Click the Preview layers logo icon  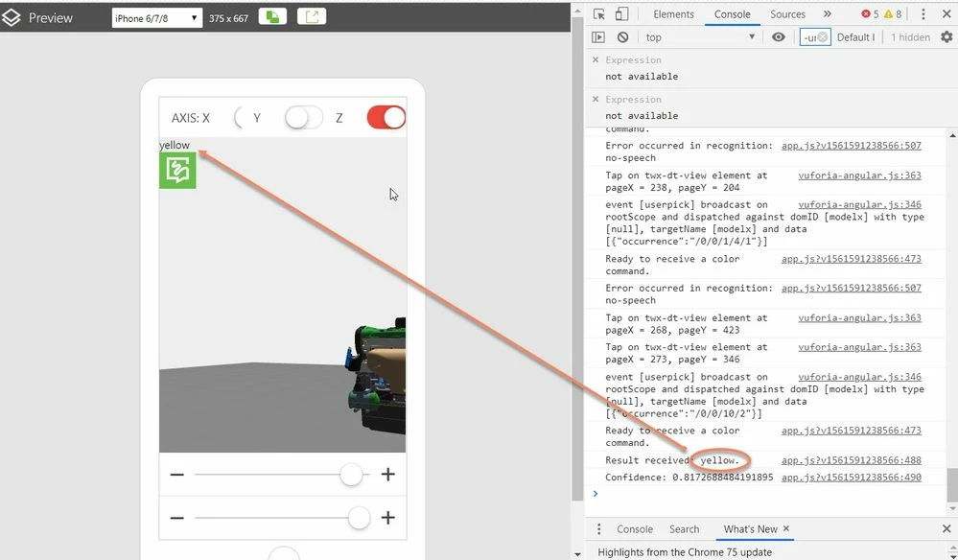(x=11, y=17)
